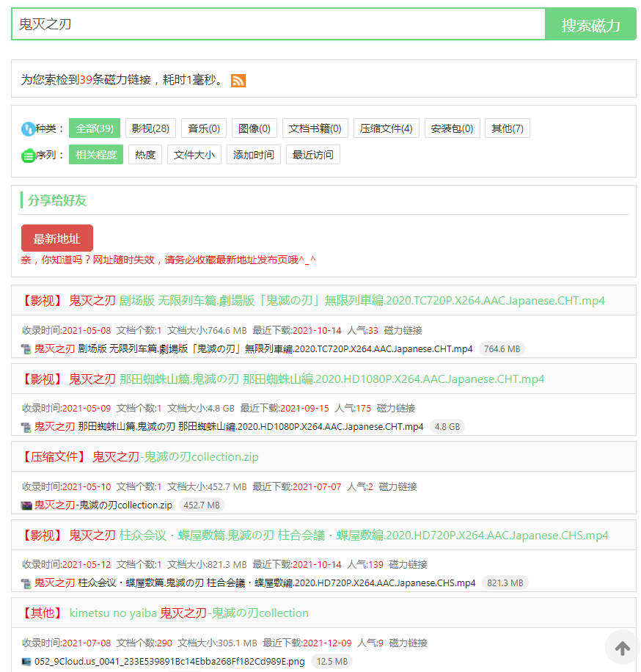Click the 分享给好友 section heading
This screenshot has height=672, width=641.
[x=57, y=200]
